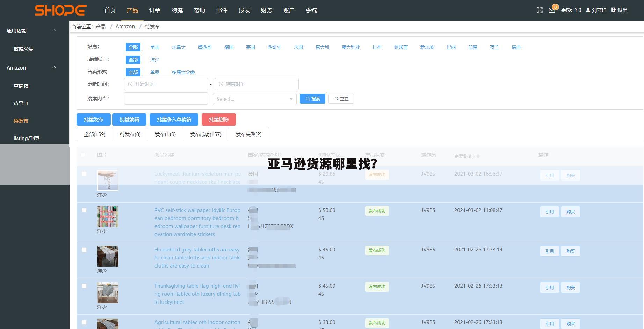Switch to 发布成功(157) tab
This screenshot has height=329, width=644.
[x=206, y=134]
